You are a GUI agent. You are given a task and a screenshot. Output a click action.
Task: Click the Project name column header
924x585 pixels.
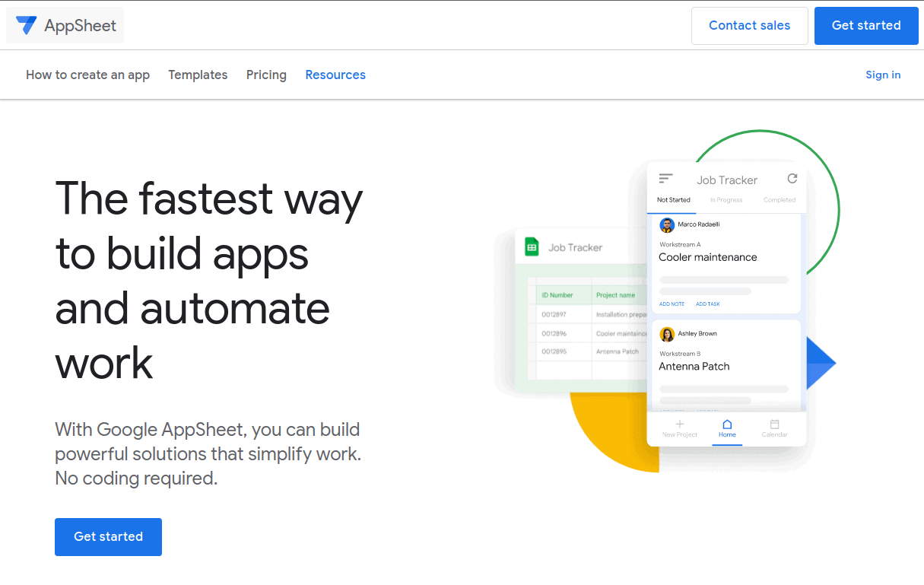[x=615, y=295]
